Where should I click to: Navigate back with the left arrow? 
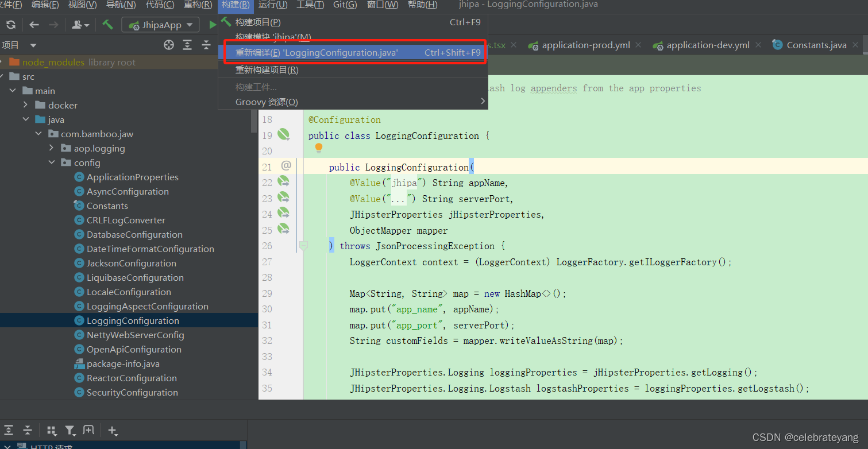coord(34,25)
